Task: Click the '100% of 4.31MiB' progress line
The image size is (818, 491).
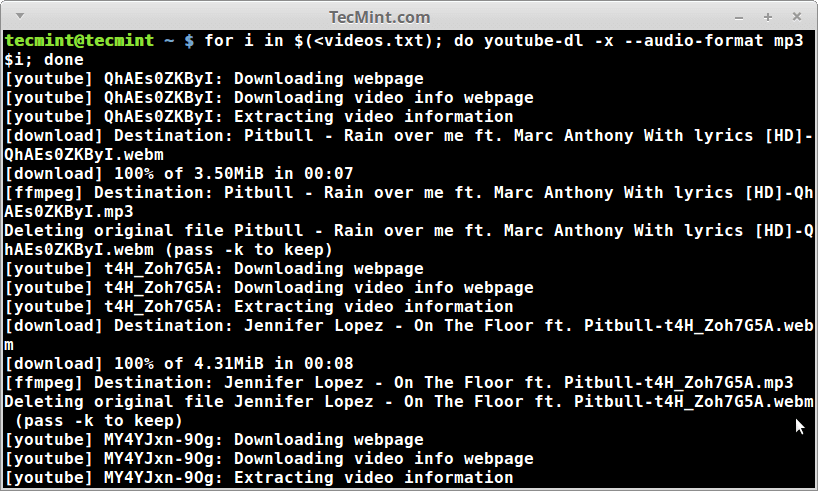Action: point(179,363)
